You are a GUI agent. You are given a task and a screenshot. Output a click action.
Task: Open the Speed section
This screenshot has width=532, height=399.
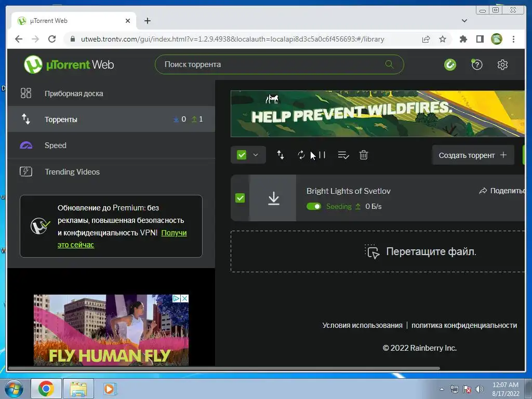click(111, 145)
